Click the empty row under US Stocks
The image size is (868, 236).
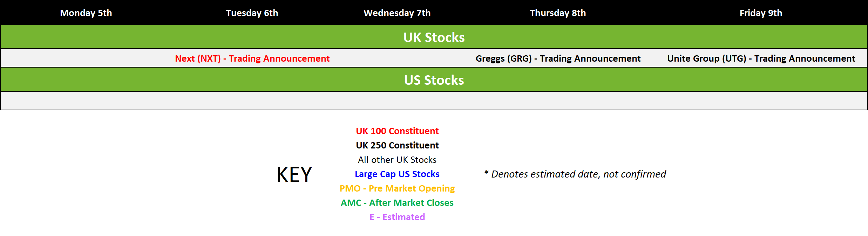pyautogui.click(x=434, y=101)
